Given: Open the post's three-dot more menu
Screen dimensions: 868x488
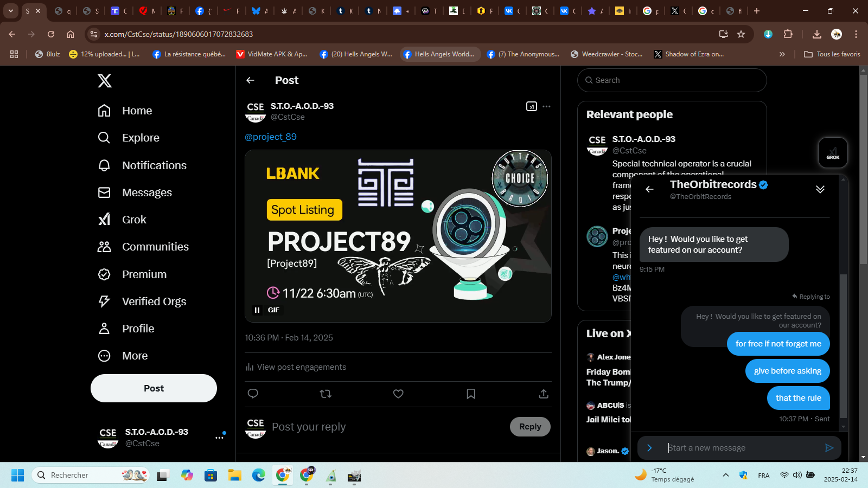Looking at the screenshot, I should (546, 106).
